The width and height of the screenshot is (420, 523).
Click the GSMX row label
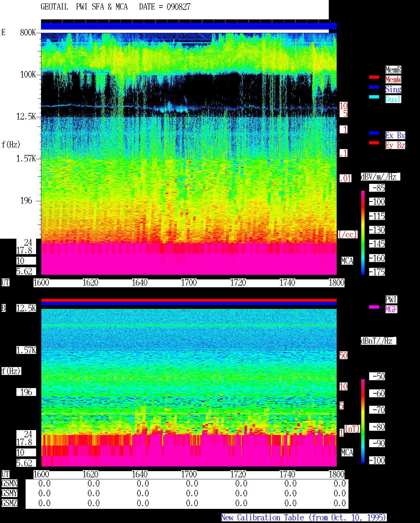[x=9, y=483]
